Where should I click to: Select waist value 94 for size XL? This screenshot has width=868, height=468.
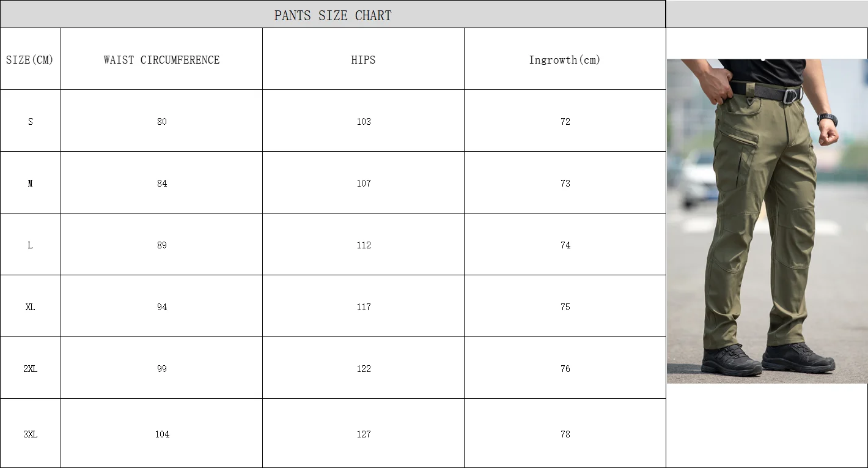pos(161,307)
